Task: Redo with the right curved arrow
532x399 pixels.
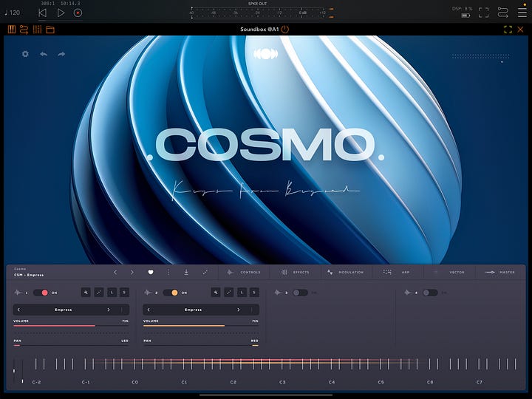Action: (x=61, y=54)
